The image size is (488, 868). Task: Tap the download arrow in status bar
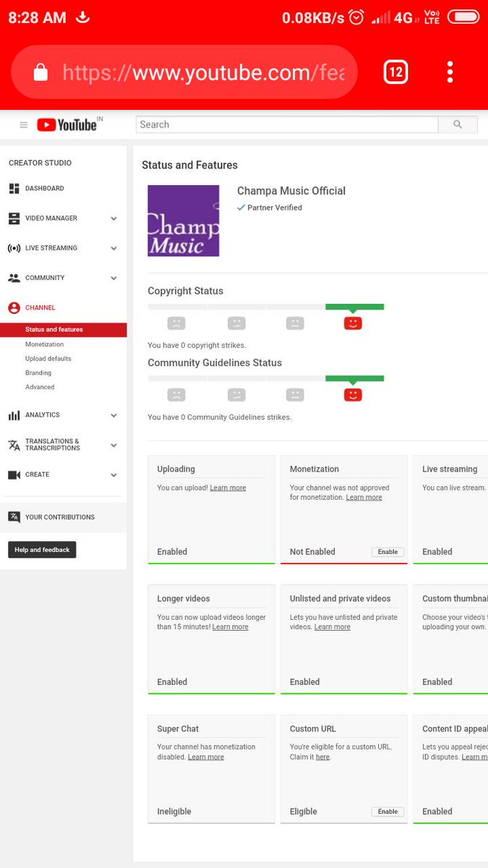coord(83,17)
